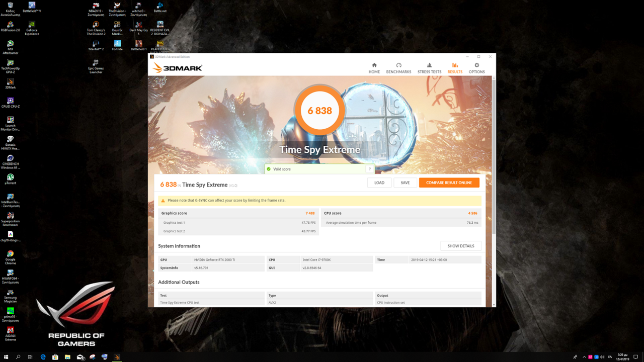Open the NBA2K19 shortcut icon

96,9
